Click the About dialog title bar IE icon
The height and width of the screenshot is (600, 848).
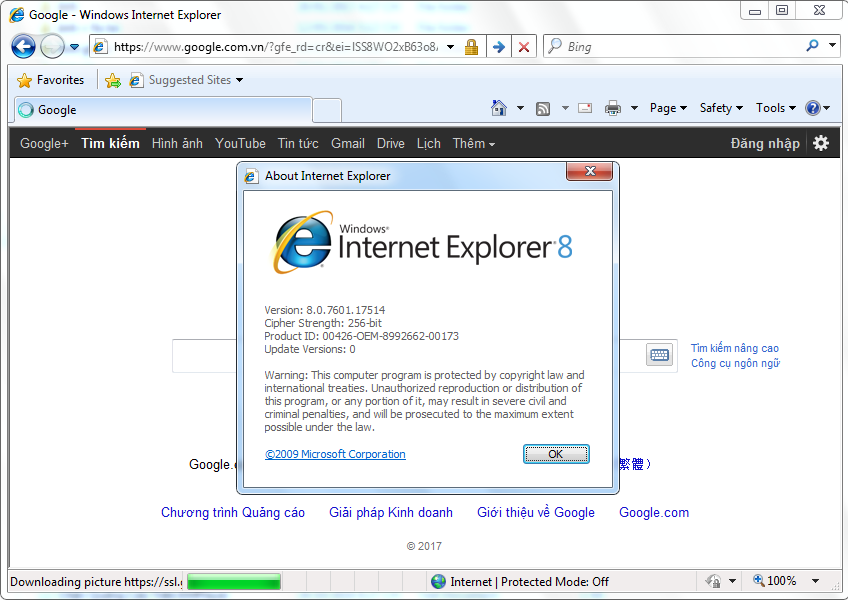[251, 176]
